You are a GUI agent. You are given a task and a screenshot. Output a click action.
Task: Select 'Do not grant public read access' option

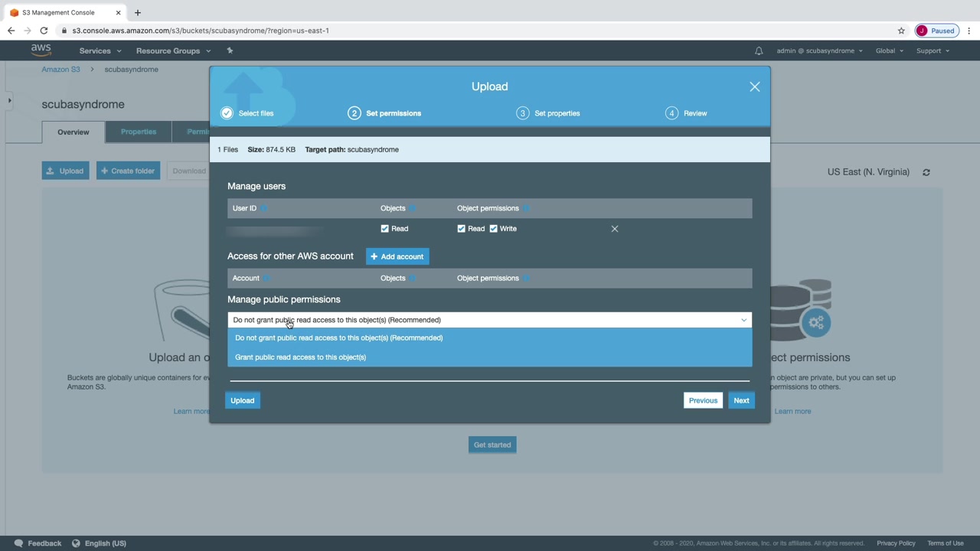point(490,337)
